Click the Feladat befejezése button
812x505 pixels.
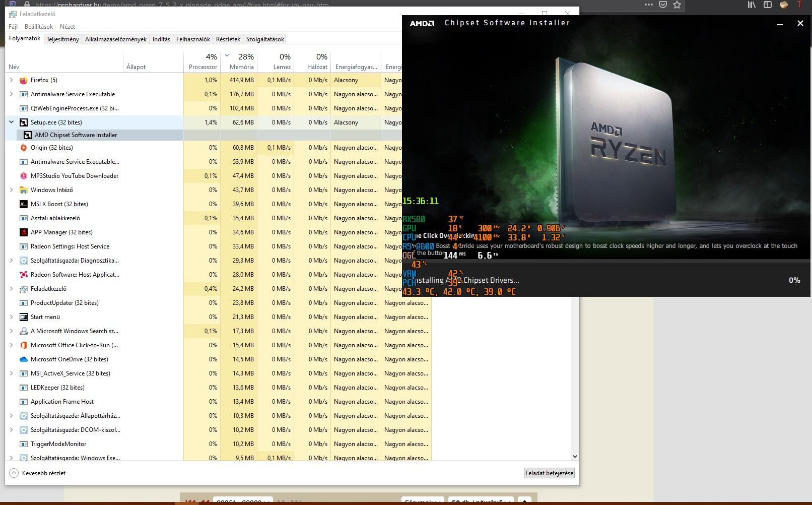[549, 473]
